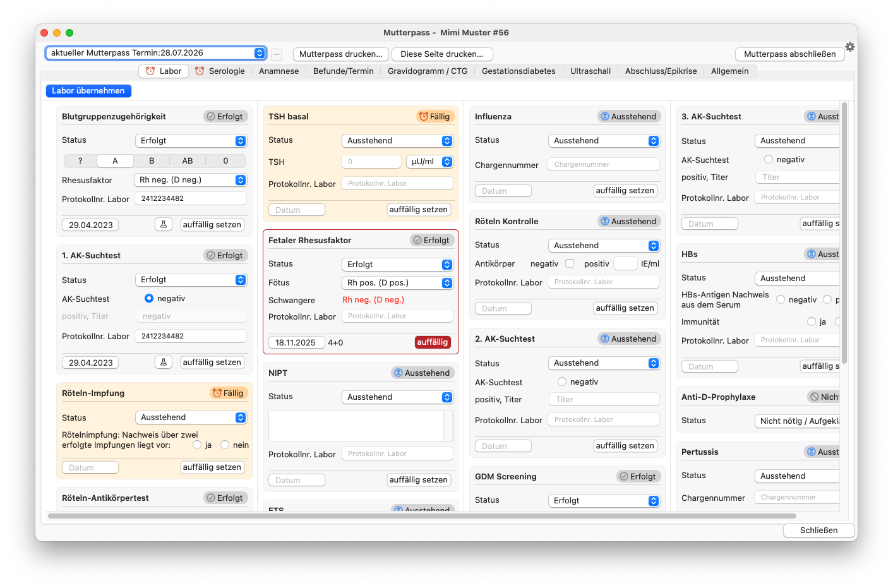Open settings via the gear icon
This screenshot has height=588, width=893.
pos(850,47)
